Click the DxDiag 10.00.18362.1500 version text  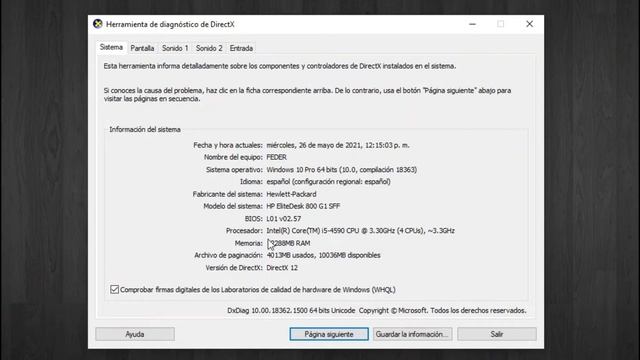pos(291,311)
